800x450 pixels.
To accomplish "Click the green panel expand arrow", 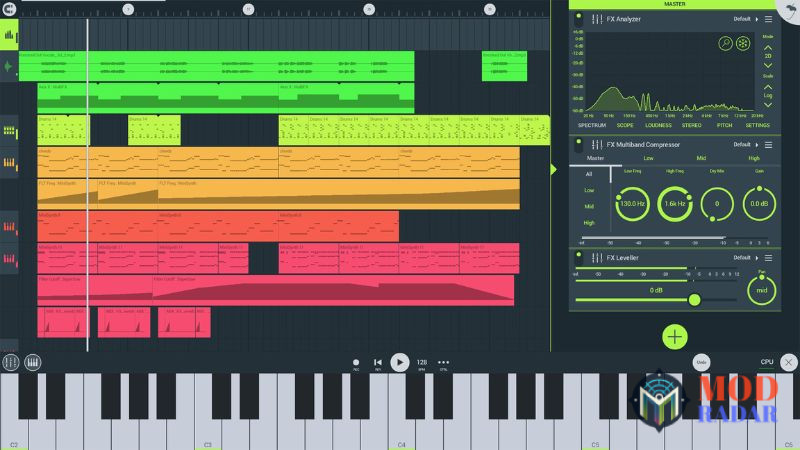I will pos(554,169).
